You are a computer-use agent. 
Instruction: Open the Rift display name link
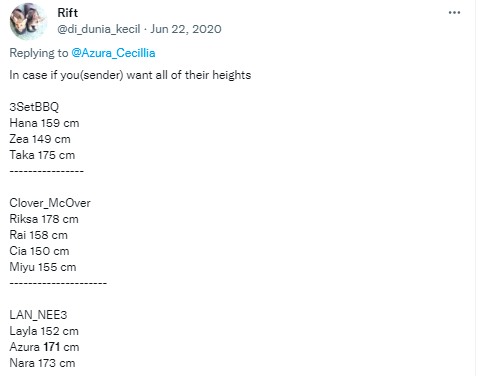pos(68,13)
